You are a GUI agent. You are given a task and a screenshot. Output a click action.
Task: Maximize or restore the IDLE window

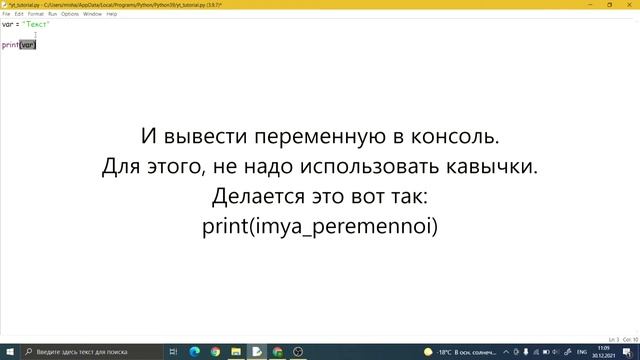(610, 4)
